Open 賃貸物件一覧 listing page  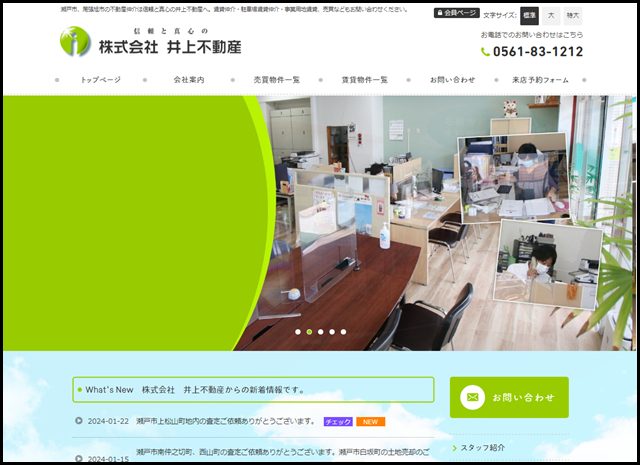[x=364, y=80]
